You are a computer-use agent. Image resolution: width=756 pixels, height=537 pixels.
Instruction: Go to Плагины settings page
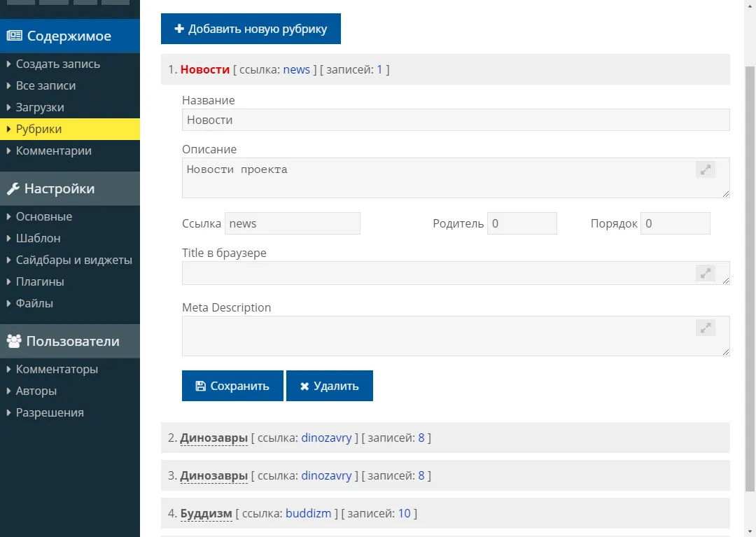pos(40,281)
